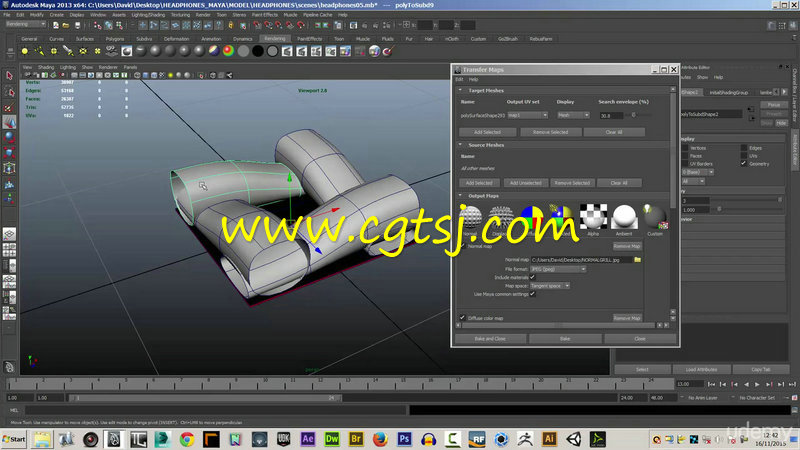Toggle UVs checkbox in Attribute Editor

[x=743, y=156]
